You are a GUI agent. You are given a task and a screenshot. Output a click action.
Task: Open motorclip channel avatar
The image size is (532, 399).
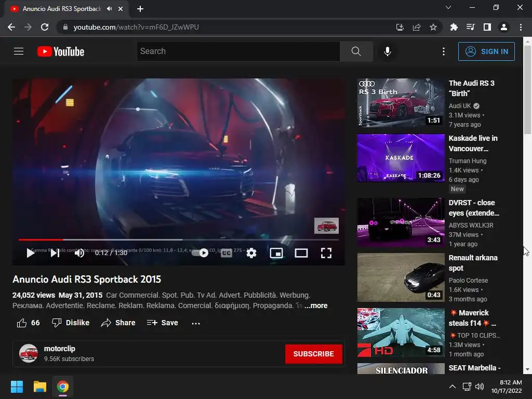point(29,353)
